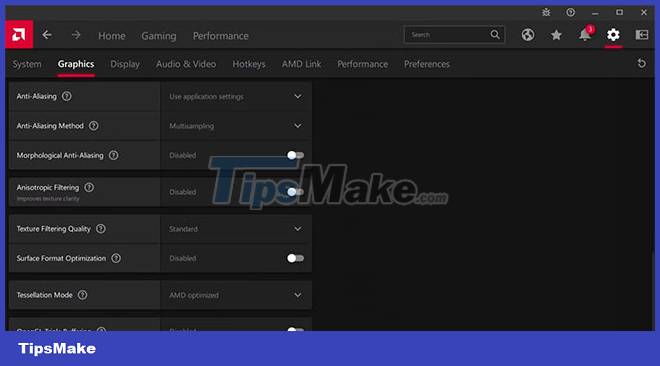Open Tessellation Mode dropdown
The image size is (660, 366).
[x=236, y=295]
